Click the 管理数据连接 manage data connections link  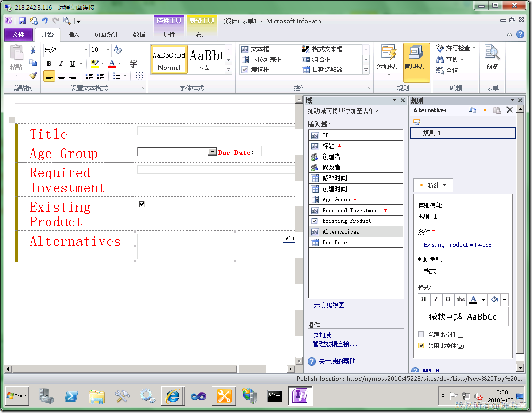(334, 344)
